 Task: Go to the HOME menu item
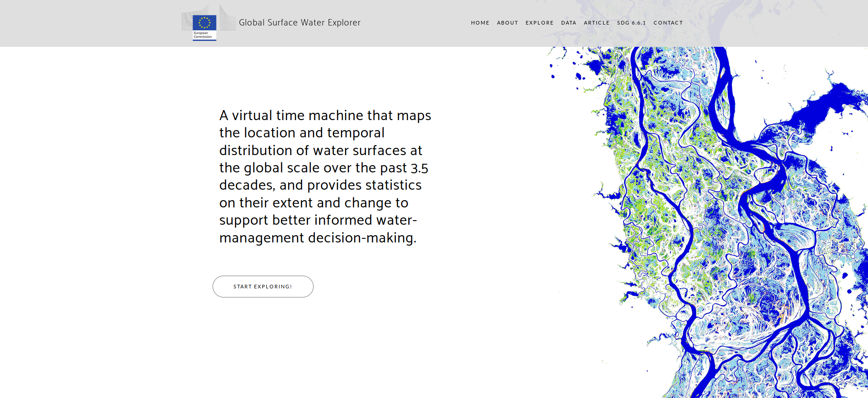click(x=480, y=23)
